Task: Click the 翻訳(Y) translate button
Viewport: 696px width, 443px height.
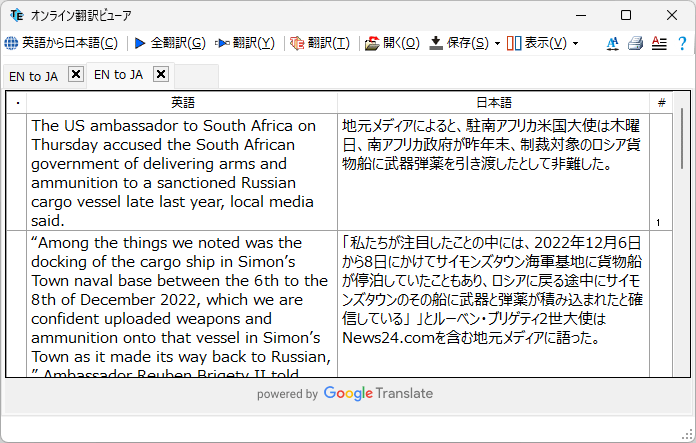Action: (x=244, y=43)
